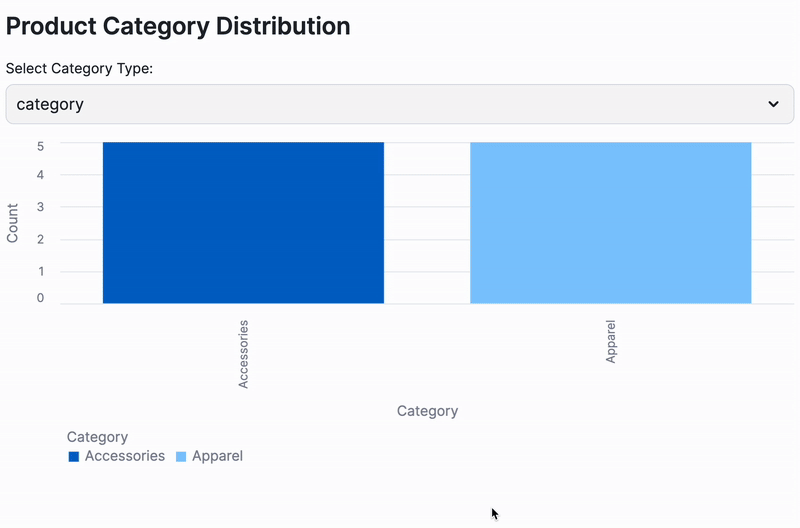Click the y-axis tick label 0
The width and height of the screenshot is (800, 528).
tap(40, 298)
